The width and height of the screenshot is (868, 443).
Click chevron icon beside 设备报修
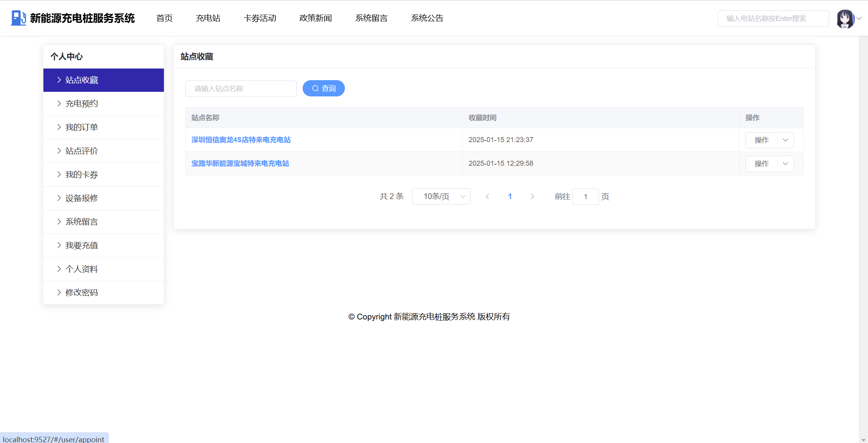59,198
